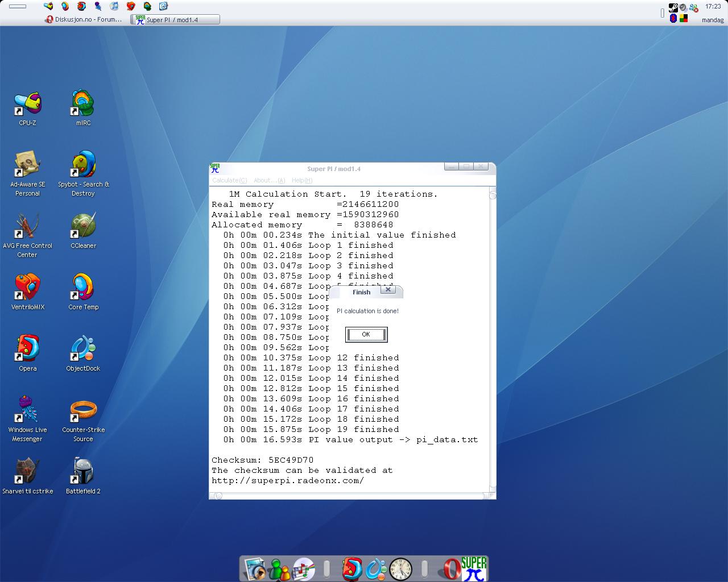Open the Core Temp shortcut
This screenshot has width=728, height=582.
[83, 292]
